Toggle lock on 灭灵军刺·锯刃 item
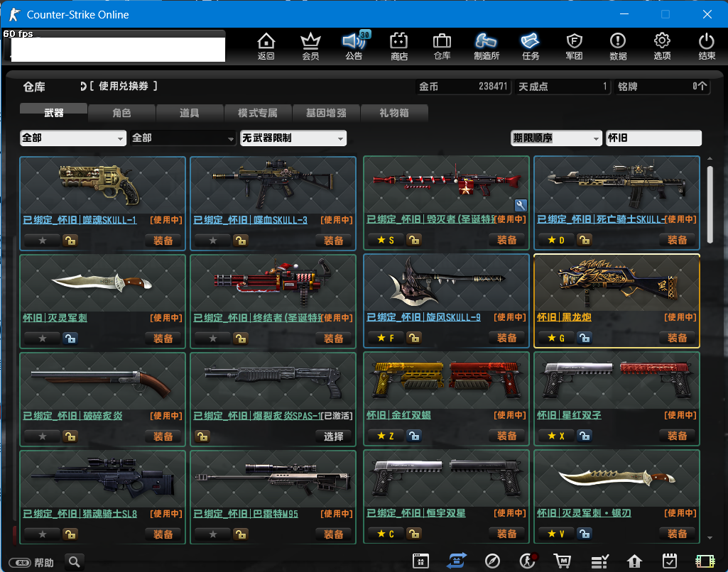Screen dimensions: 728x572 [x=585, y=534]
